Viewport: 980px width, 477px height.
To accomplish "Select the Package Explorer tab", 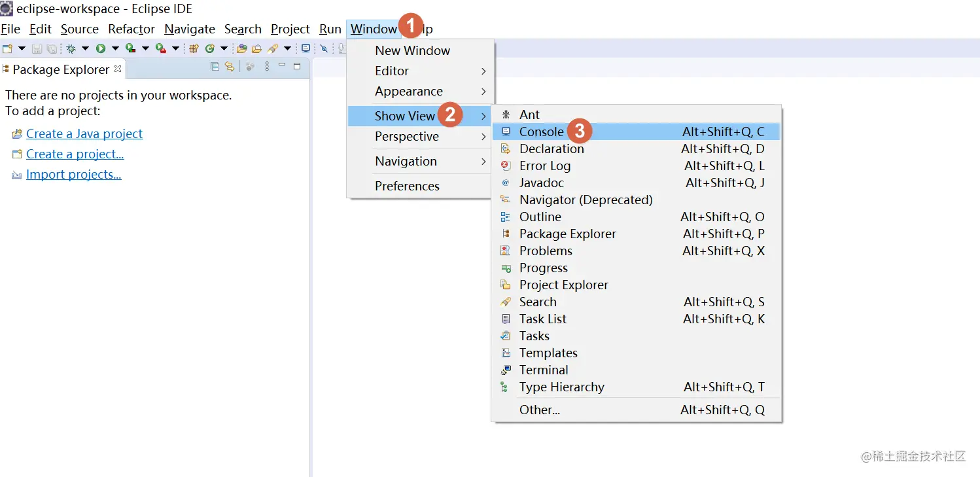I will point(61,69).
